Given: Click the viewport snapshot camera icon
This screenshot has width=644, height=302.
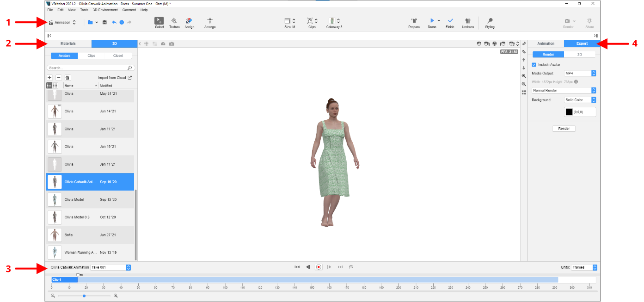Looking at the screenshot, I should [172, 43].
